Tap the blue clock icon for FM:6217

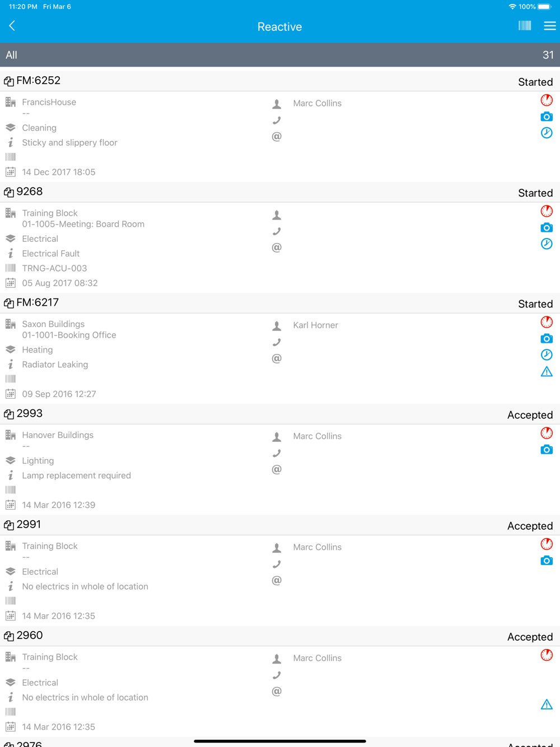tap(547, 354)
